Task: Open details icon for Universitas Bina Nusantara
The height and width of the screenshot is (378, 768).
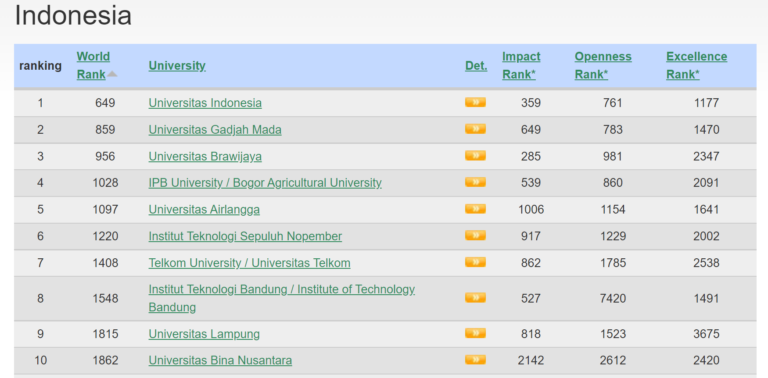Action: [x=475, y=360]
